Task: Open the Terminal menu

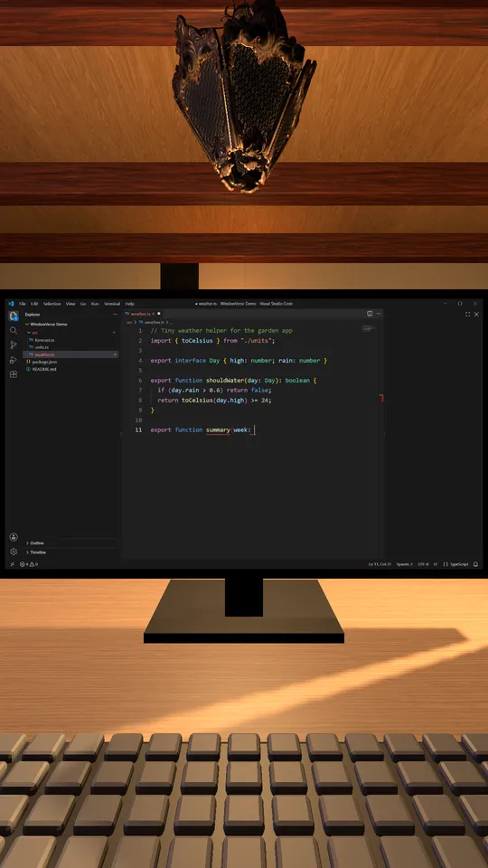Action: point(112,304)
